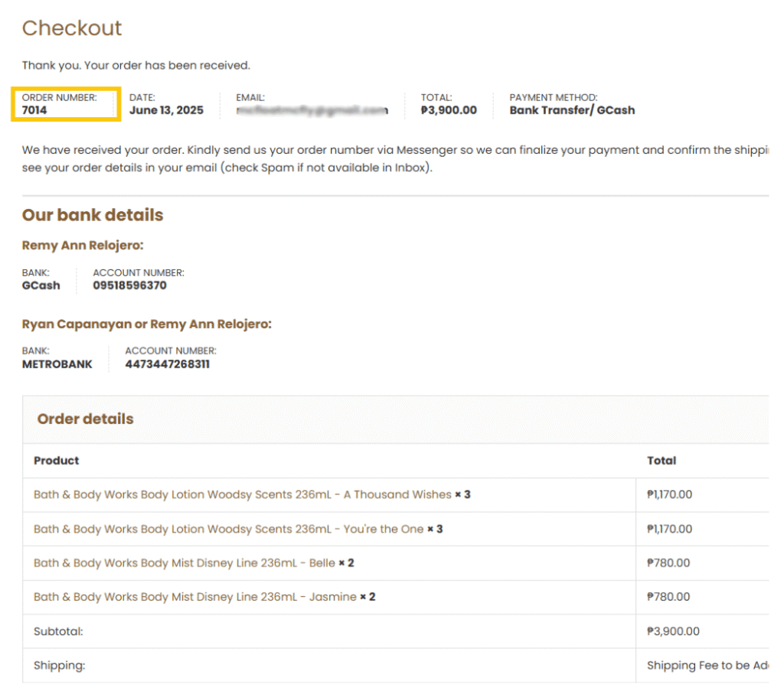Open the You're the One body lotion link
Screen dimensions: 784x694
click(228, 529)
